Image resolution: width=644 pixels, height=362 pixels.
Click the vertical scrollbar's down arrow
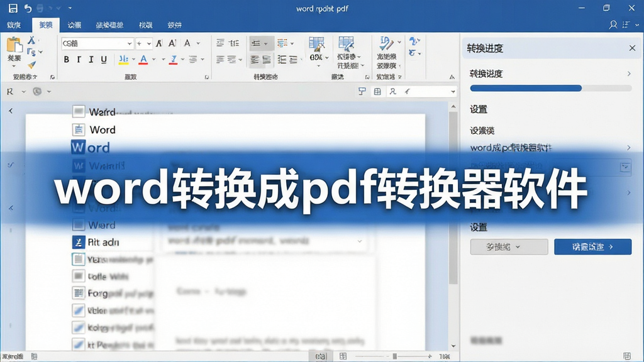pyautogui.click(x=453, y=346)
